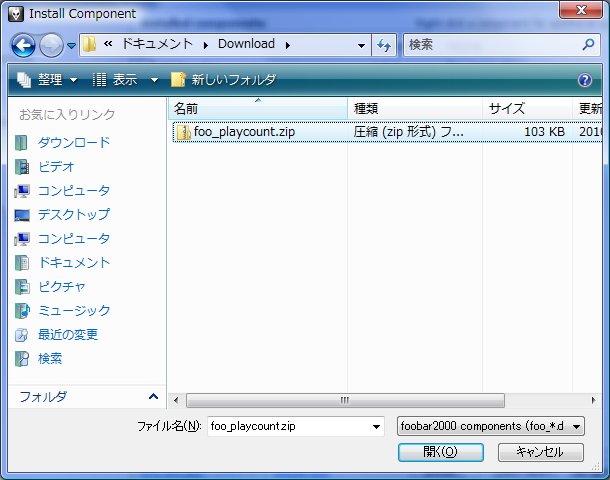Sort by 種類 column header

pyautogui.click(x=415, y=108)
